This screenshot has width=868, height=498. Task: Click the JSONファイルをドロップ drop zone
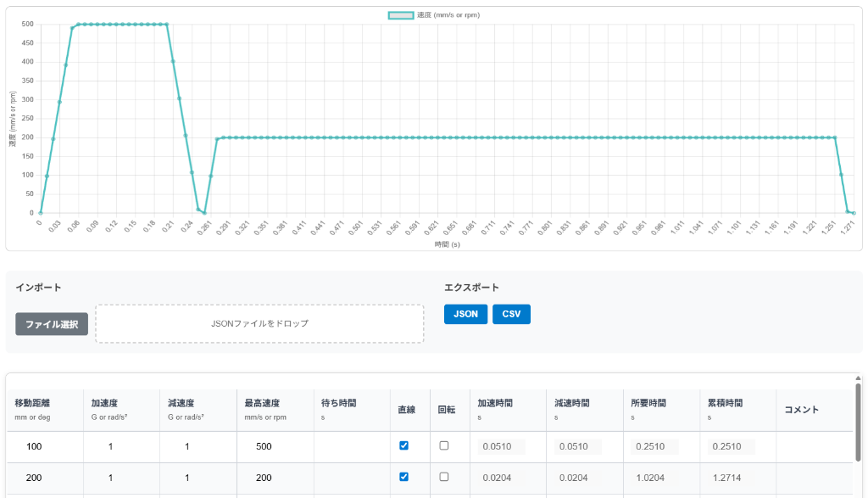click(259, 324)
